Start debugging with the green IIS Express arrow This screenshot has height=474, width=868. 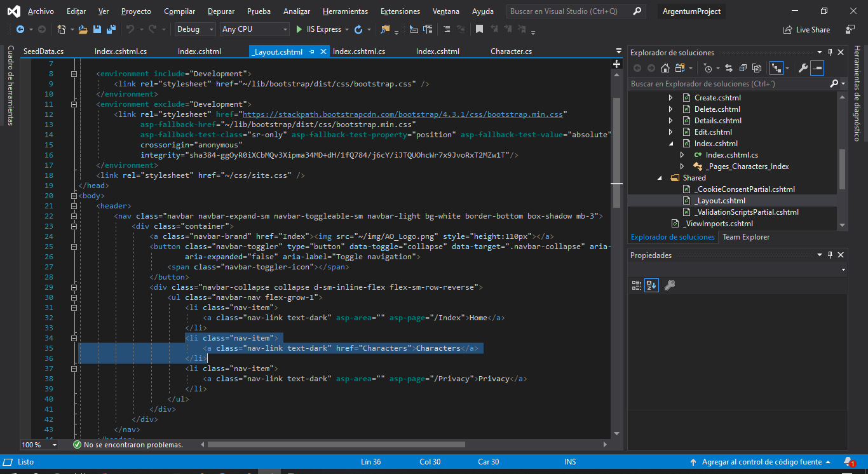[x=299, y=29]
